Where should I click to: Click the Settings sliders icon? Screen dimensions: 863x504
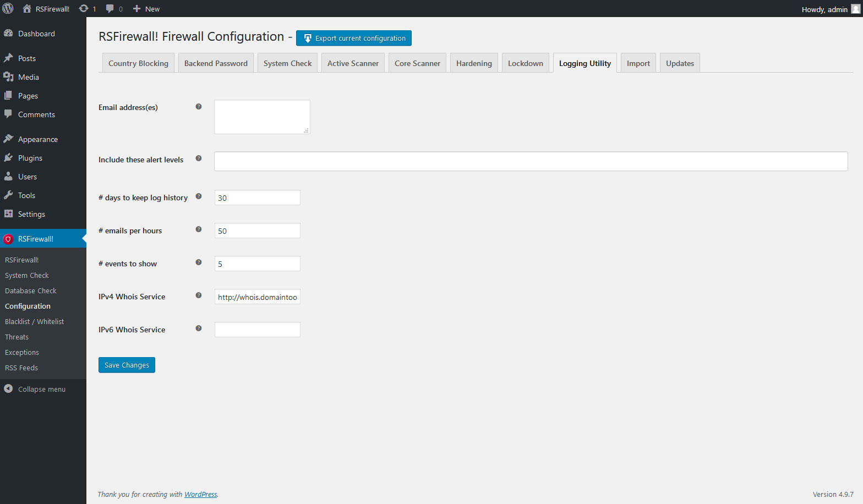coord(8,213)
